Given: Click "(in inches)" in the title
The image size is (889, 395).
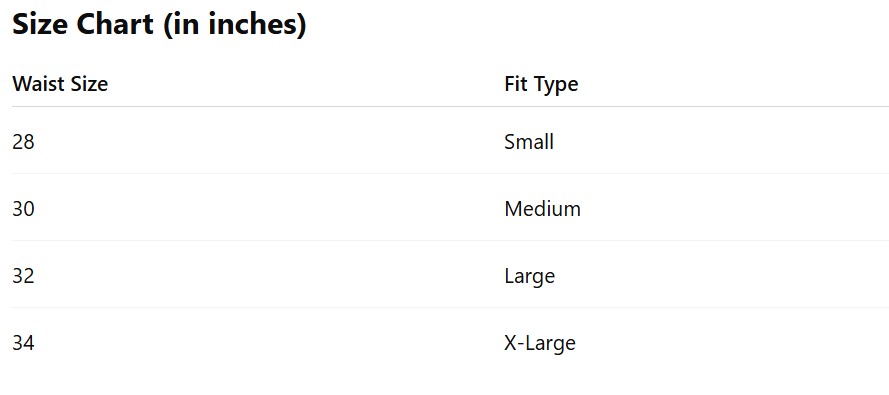Looking at the screenshot, I should 235,26.
